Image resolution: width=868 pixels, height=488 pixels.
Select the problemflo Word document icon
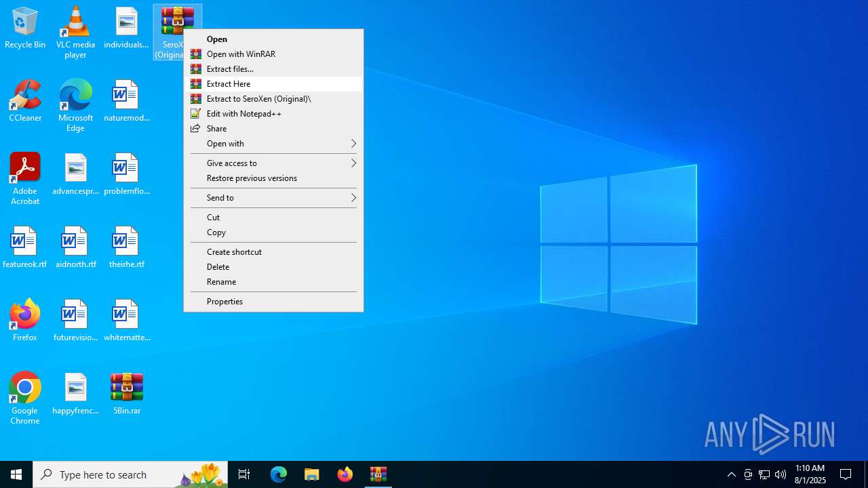click(126, 175)
